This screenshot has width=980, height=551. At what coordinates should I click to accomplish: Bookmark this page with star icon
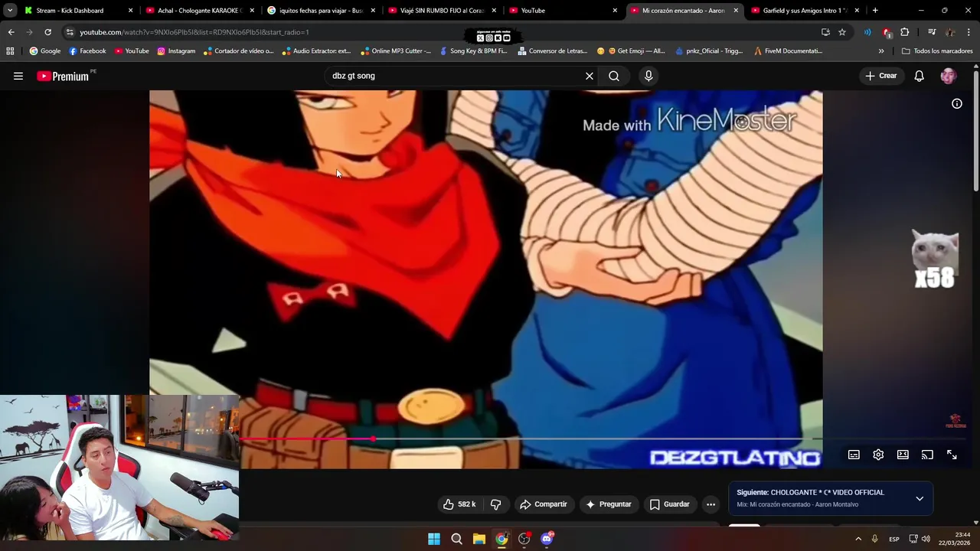[x=842, y=32]
